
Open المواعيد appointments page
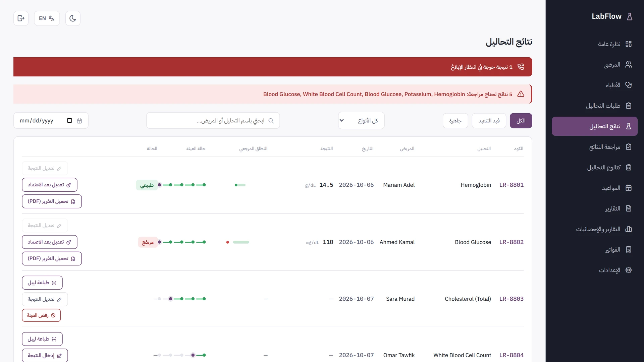pyautogui.click(x=595, y=188)
